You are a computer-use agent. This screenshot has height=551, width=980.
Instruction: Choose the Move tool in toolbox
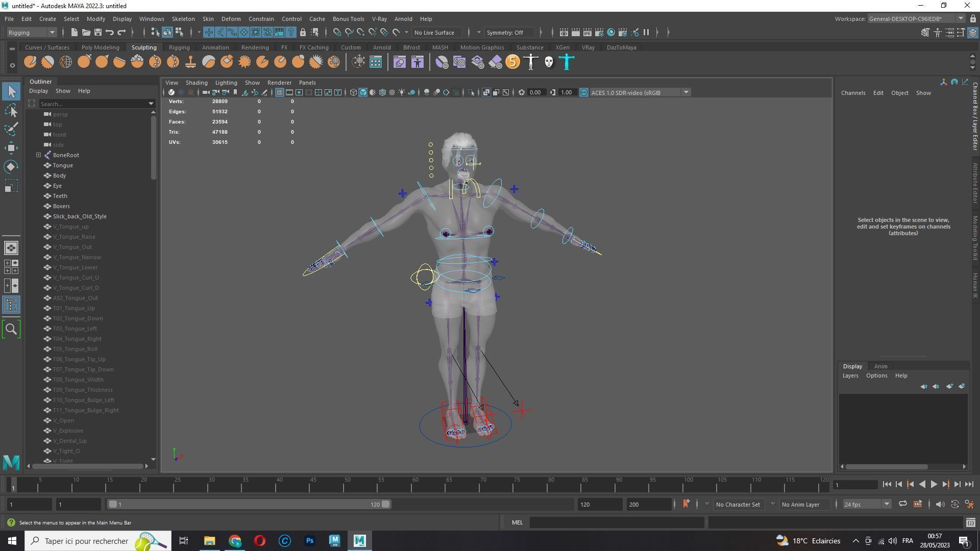11,148
